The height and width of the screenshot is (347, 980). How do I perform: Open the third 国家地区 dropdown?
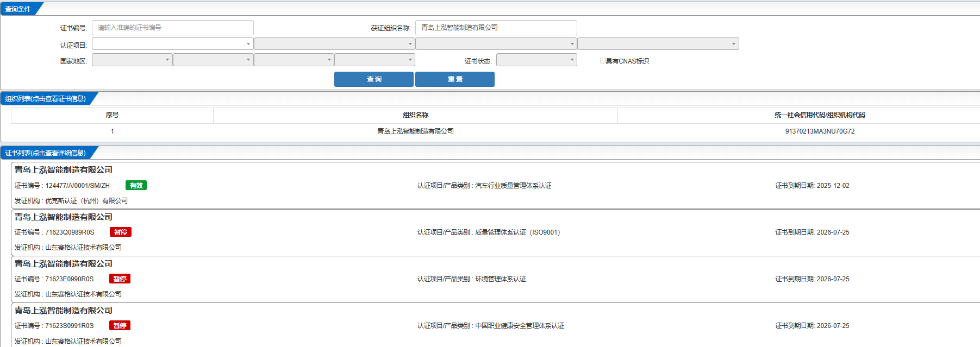coord(294,60)
